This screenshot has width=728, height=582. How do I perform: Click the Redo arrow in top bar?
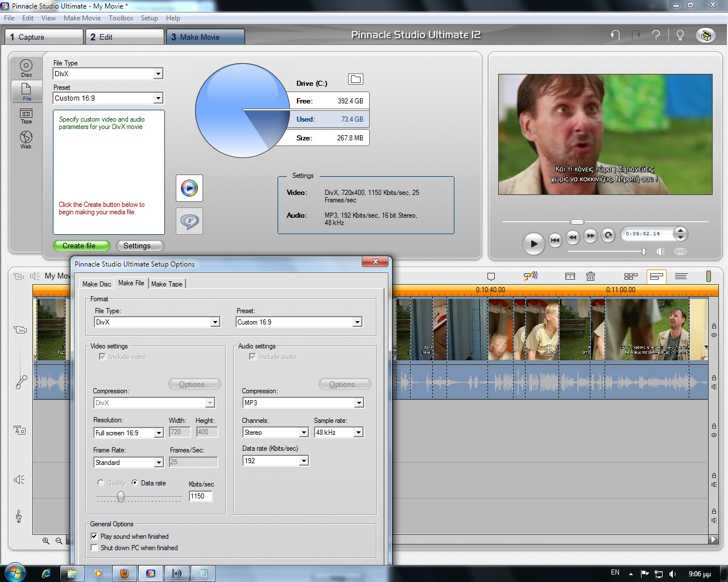(x=636, y=35)
